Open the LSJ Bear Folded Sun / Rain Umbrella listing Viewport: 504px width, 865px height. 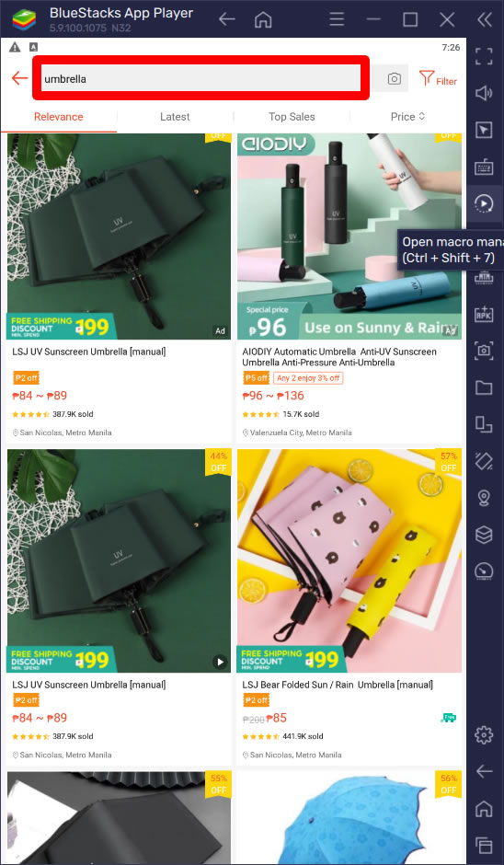(338, 685)
